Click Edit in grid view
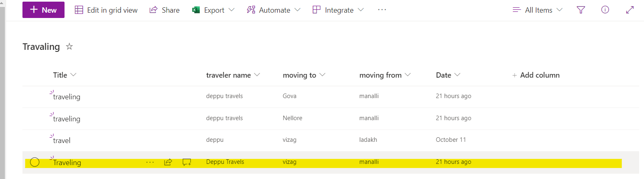This screenshot has width=644, height=179. [106, 10]
